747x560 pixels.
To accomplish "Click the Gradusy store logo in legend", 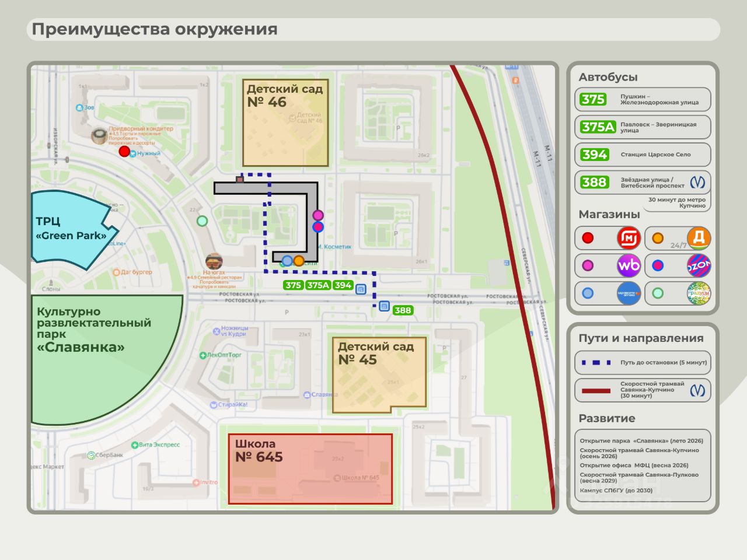I will [x=699, y=293].
